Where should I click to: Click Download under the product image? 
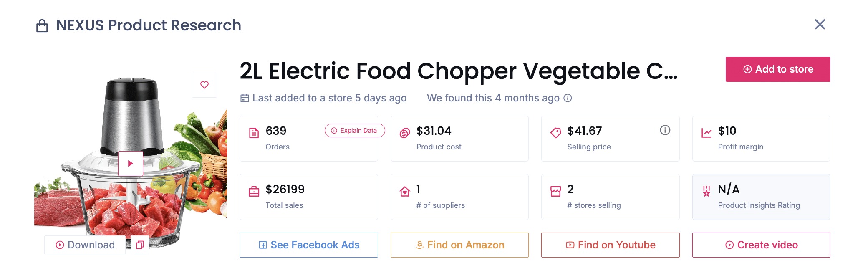pyautogui.click(x=85, y=245)
